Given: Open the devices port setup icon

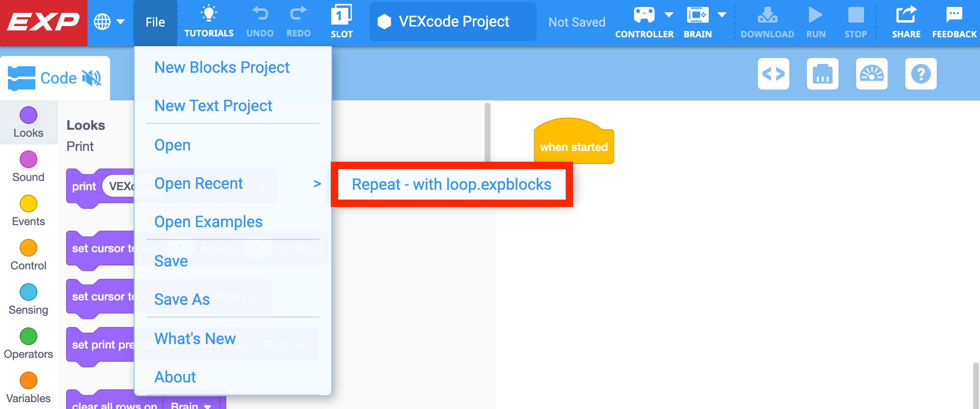Looking at the screenshot, I should click(x=823, y=74).
